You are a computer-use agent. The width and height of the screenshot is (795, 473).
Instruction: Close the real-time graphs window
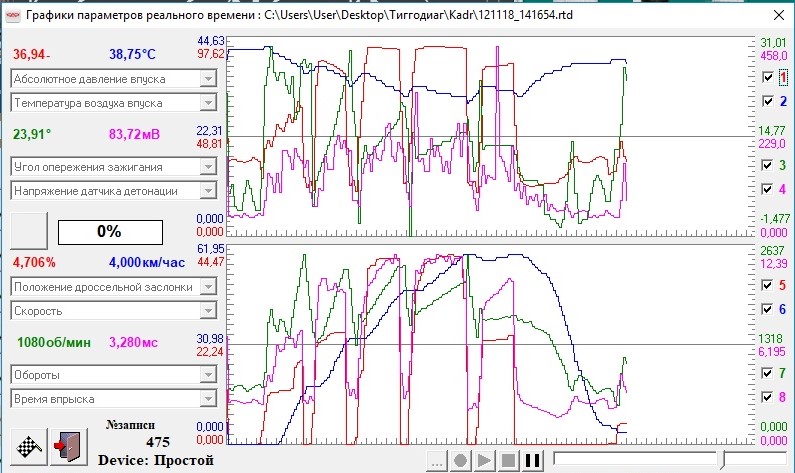779,15
